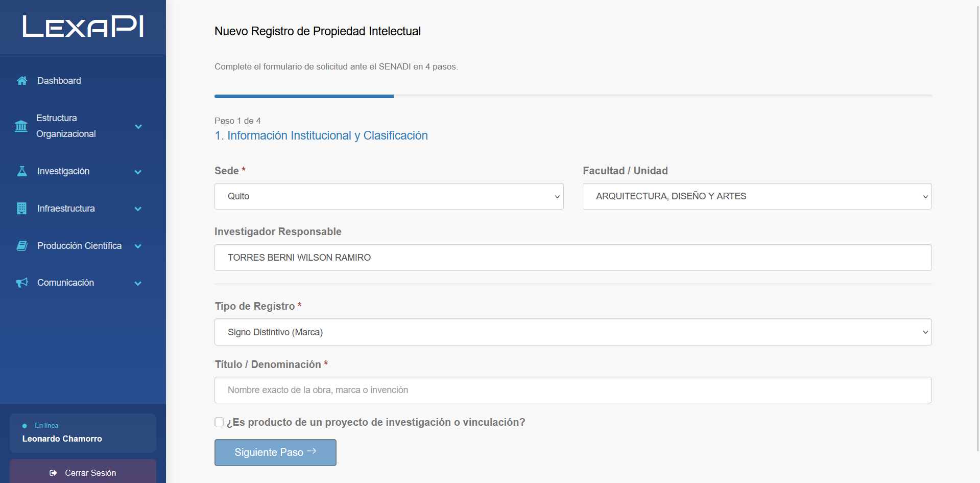980x483 pixels.
Task: Click the Dashboard home icon
Action: click(22, 81)
